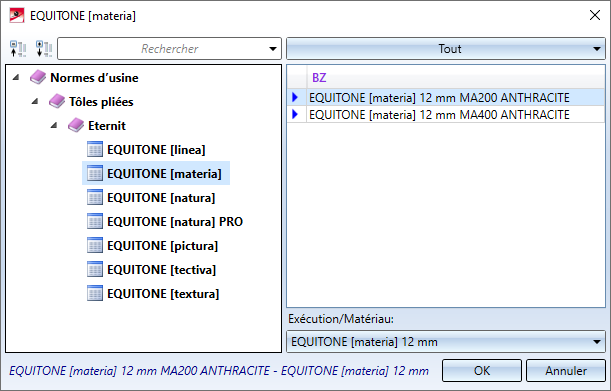Click table icon beside EQUITONE [pictura]
This screenshot has width=611, height=391.
95,246
